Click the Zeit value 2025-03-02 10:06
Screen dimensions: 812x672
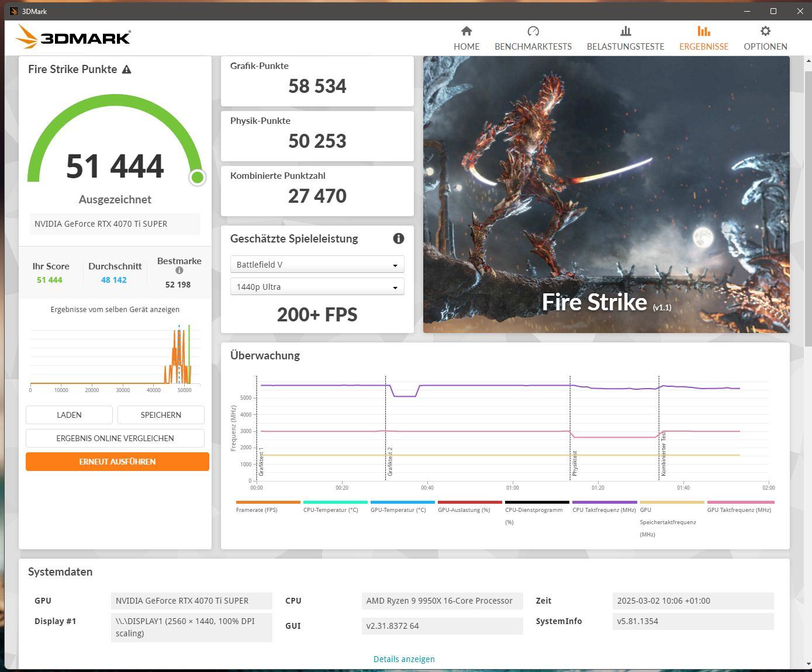[x=693, y=601]
